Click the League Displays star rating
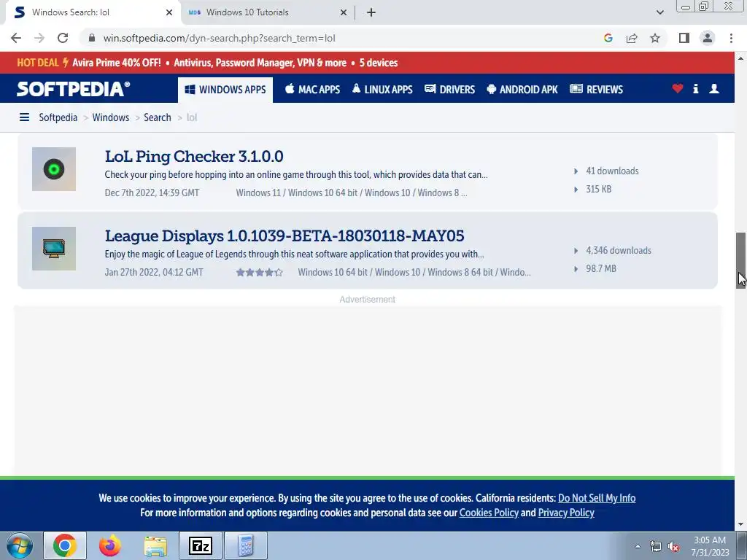 (260, 273)
